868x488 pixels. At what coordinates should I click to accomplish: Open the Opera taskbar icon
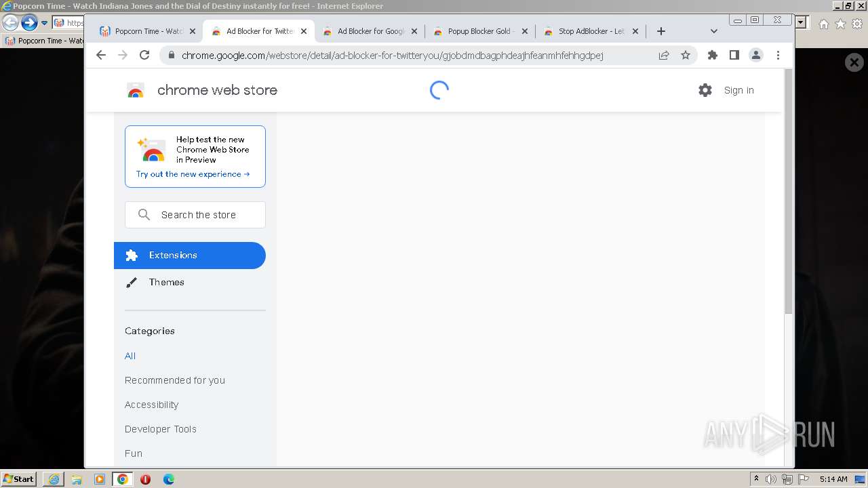[x=145, y=479]
